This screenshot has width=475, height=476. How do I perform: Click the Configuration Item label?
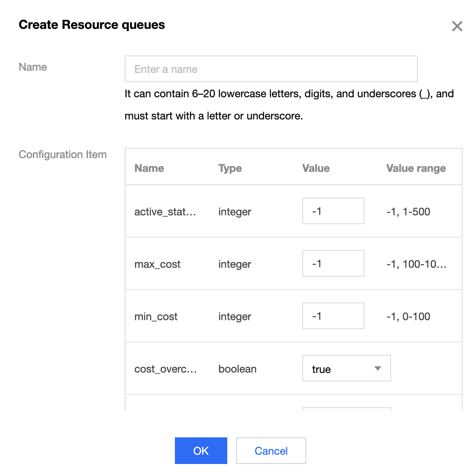pyautogui.click(x=62, y=155)
